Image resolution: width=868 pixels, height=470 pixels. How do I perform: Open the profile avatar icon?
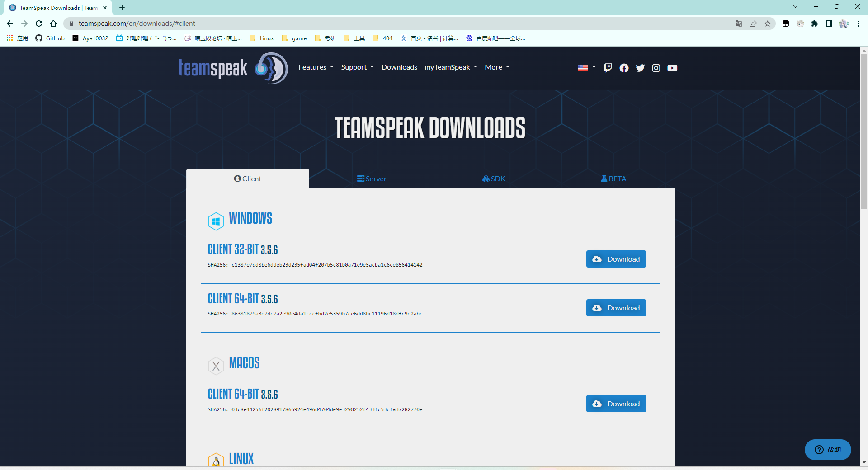pyautogui.click(x=844, y=23)
